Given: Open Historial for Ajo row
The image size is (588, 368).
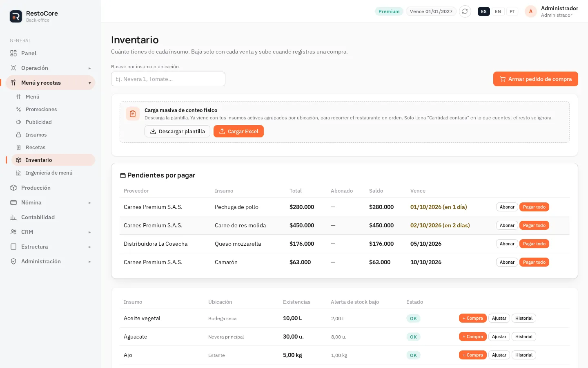Looking at the screenshot, I should point(523,355).
